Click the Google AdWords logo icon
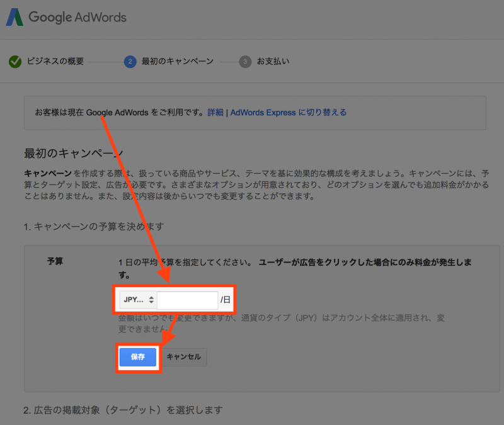The image size is (504, 425). pos(14,17)
